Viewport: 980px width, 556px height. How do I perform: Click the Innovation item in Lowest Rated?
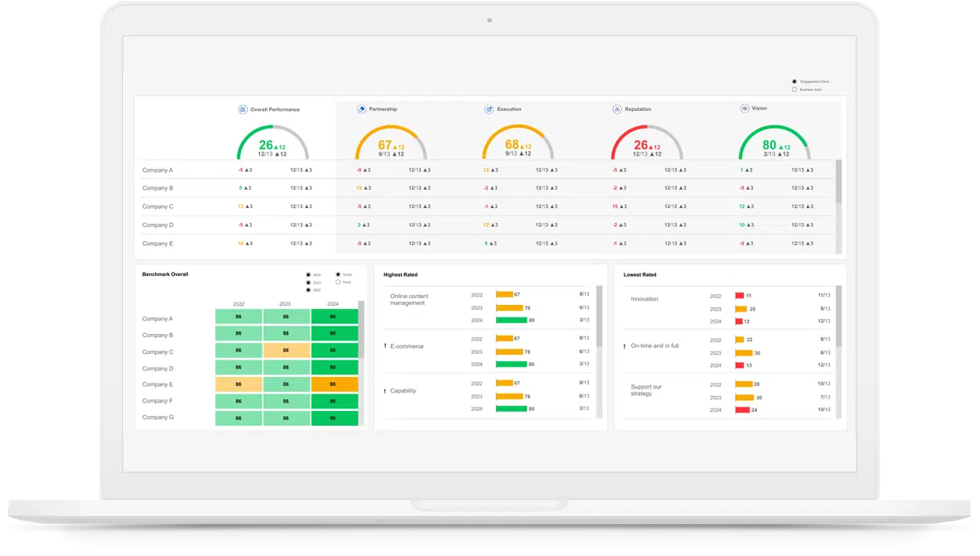point(644,299)
